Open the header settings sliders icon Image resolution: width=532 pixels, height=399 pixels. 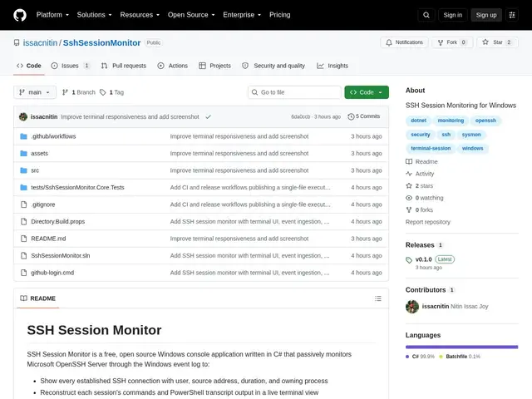tap(512, 15)
